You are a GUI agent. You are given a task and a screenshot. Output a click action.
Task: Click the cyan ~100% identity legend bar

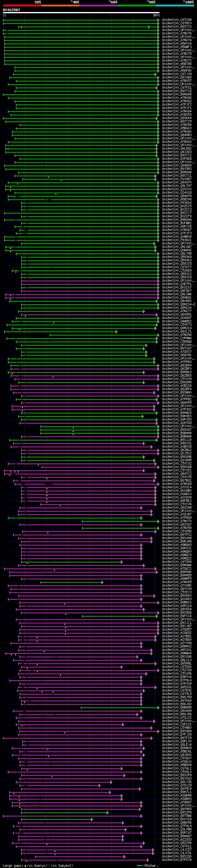[x=175, y=6]
